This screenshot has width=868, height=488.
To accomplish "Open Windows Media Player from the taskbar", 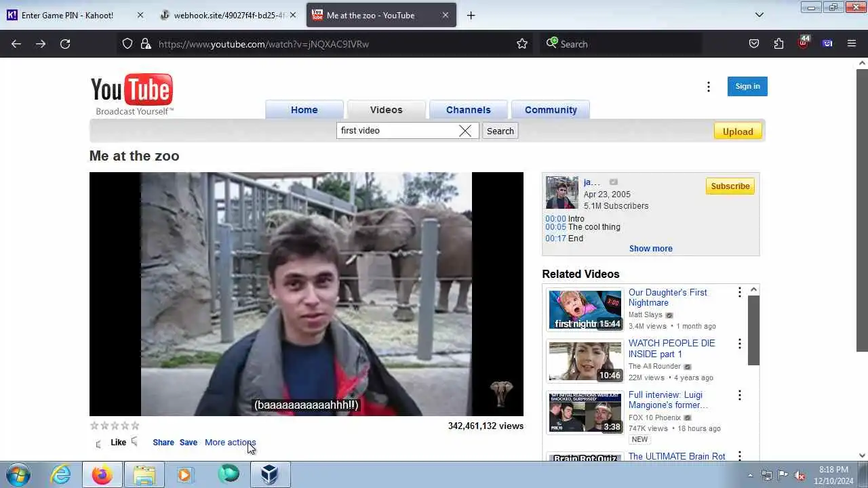I will pos(186,474).
